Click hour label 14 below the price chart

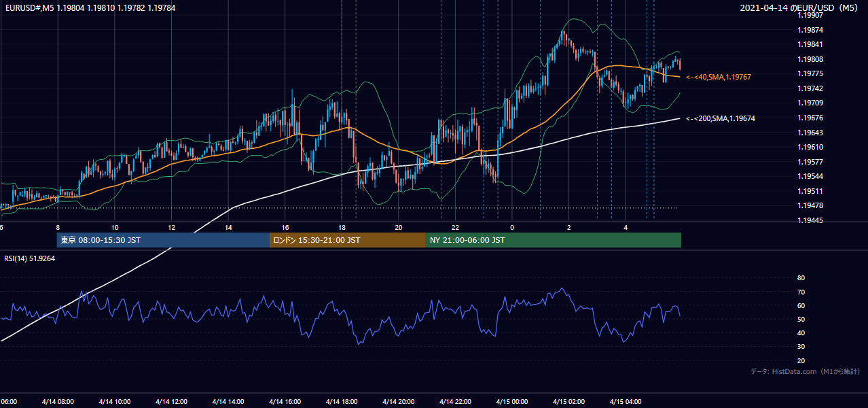coord(228,227)
